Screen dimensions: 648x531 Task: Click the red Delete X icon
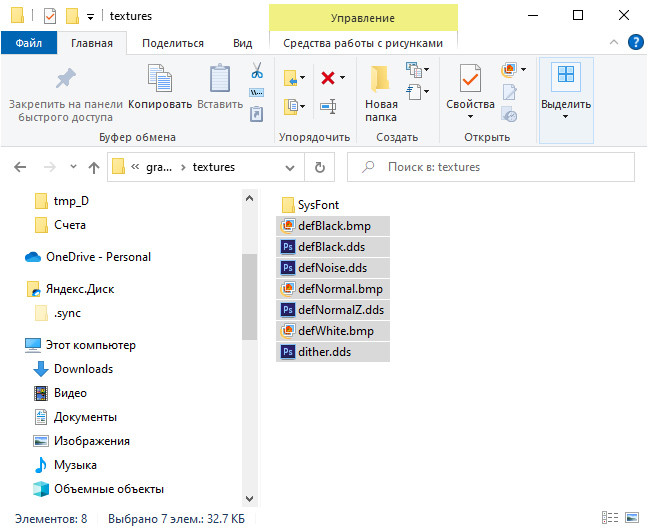click(328, 78)
